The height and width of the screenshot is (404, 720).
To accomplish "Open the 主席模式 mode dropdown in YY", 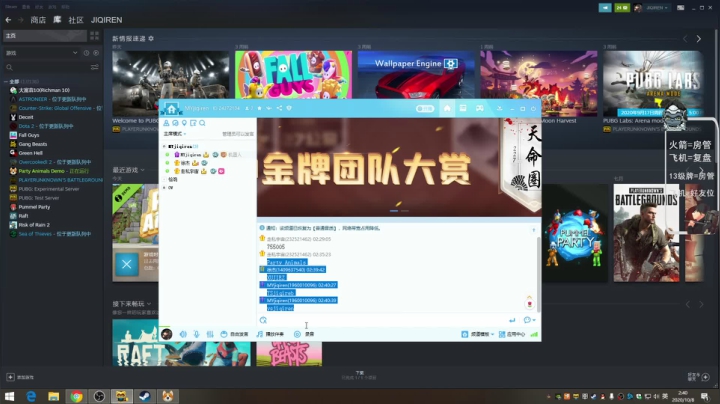I will [x=175, y=134].
